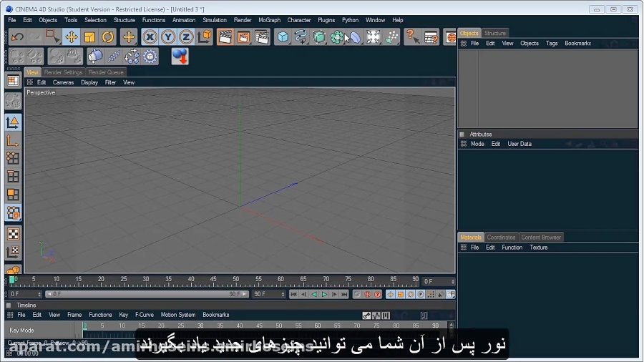The image size is (644, 362).
Task: Select the Rotate tool icon
Action: click(107, 36)
